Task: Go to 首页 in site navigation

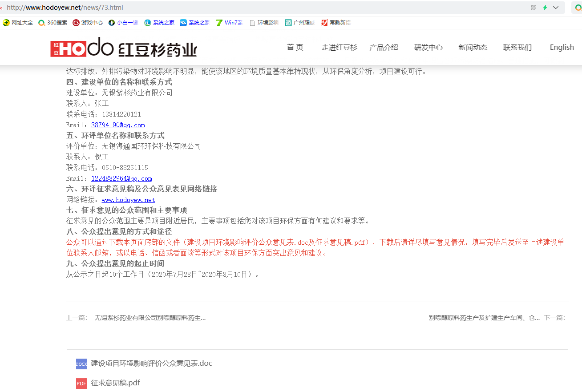Action: coord(295,47)
